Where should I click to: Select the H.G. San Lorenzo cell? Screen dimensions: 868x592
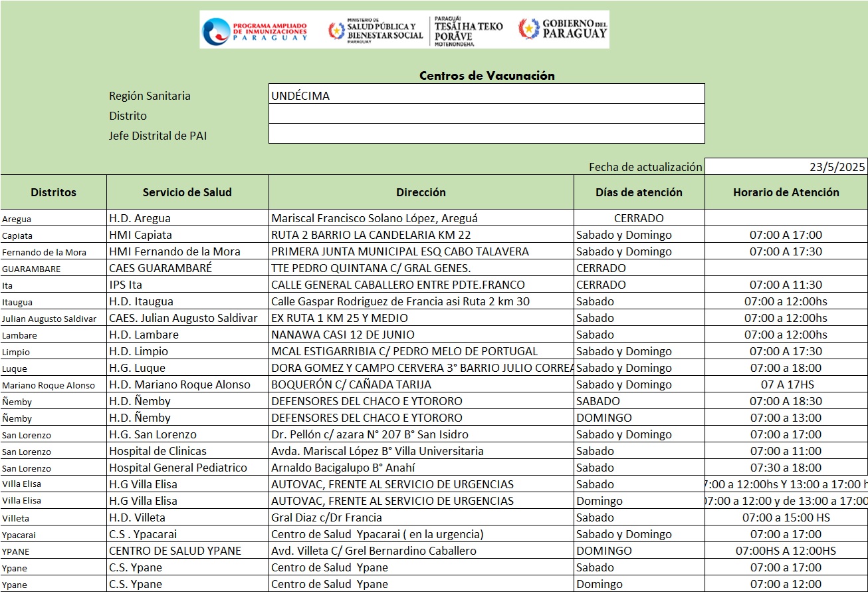point(187,434)
